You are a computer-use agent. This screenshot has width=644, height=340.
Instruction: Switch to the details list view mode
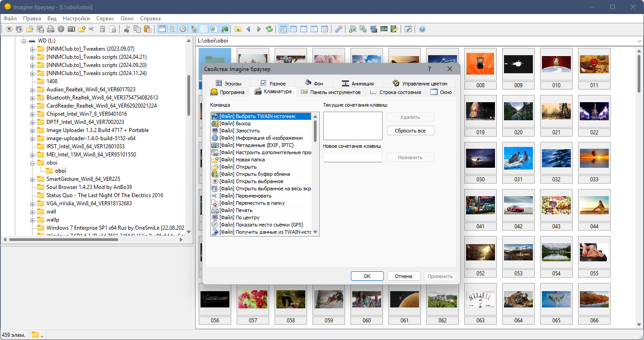point(324,29)
